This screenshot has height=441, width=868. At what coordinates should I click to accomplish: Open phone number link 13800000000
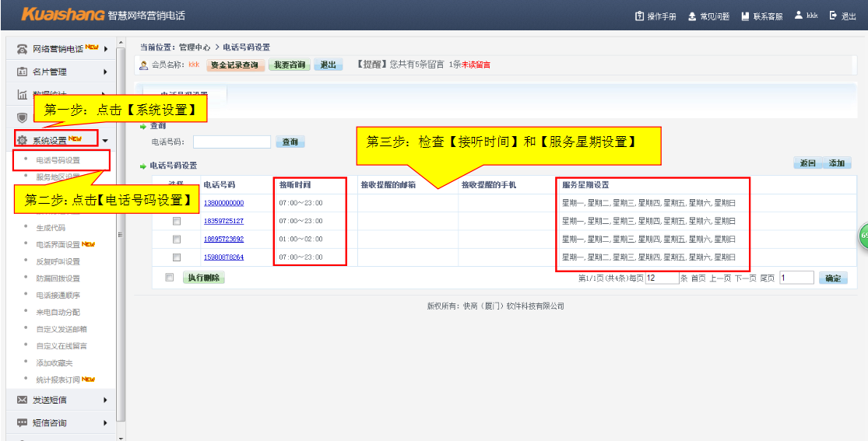[223, 203]
